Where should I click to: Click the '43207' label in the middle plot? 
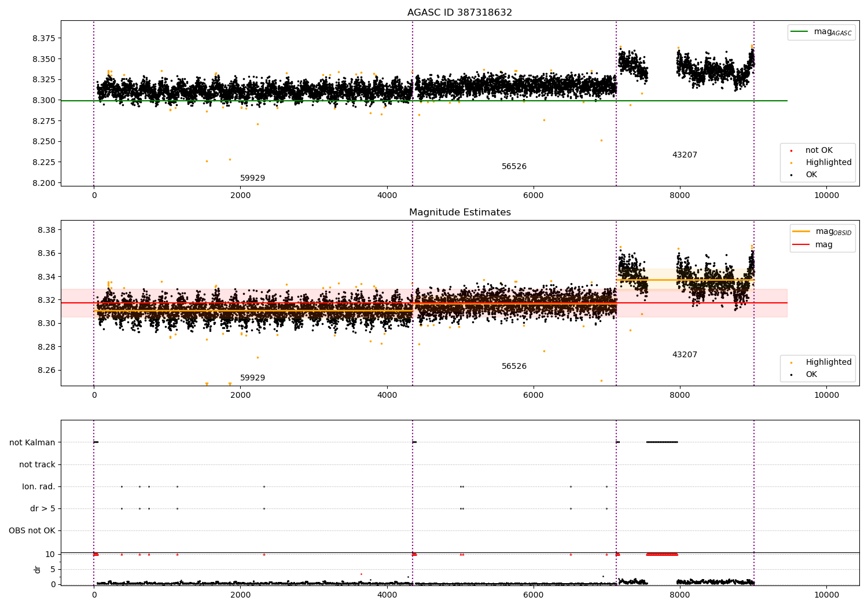pyautogui.click(x=685, y=355)
